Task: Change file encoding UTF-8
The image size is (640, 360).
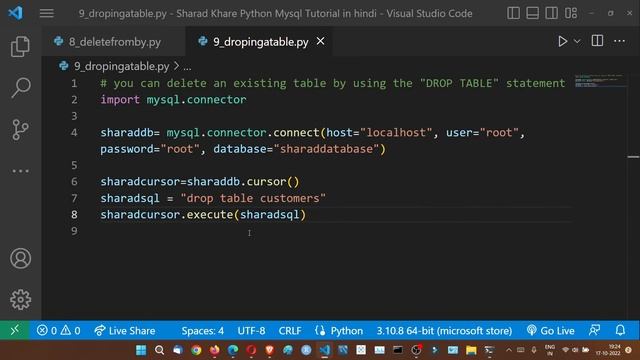Action: [251, 330]
